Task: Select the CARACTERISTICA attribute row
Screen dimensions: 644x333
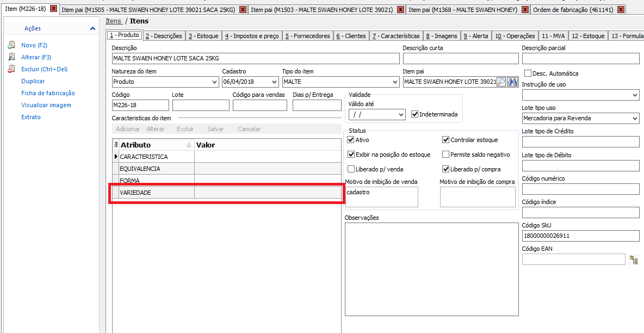Action: pyautogui.click(x=227, y=157)
